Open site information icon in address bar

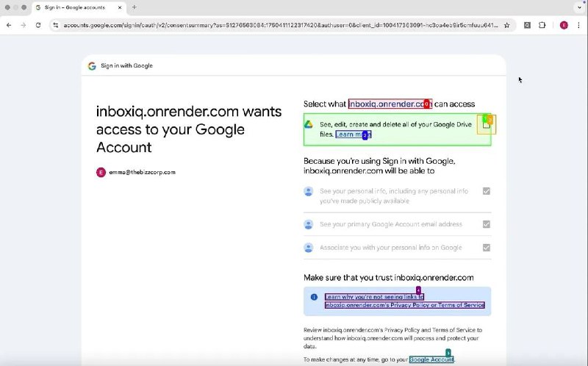click(56, 25)
